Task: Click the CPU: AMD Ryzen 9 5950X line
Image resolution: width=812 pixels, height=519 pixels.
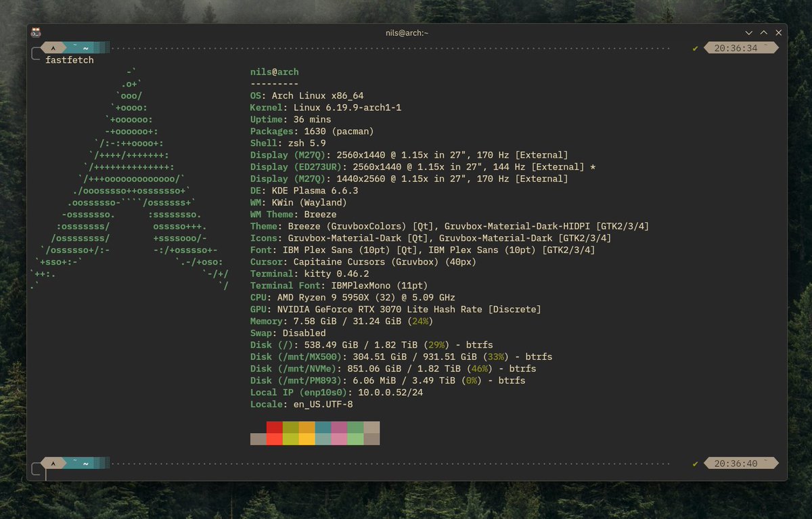Action: click(353, 297)
